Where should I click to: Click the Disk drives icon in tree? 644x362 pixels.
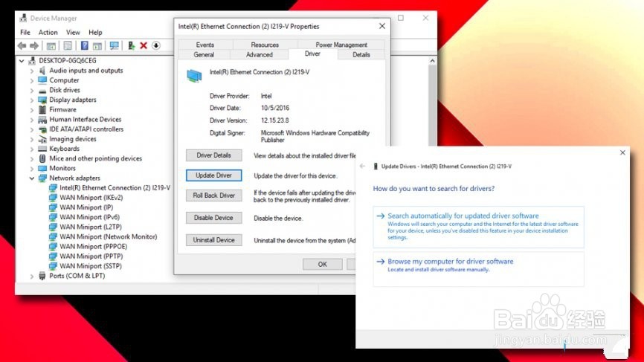[x=42, y=90]
